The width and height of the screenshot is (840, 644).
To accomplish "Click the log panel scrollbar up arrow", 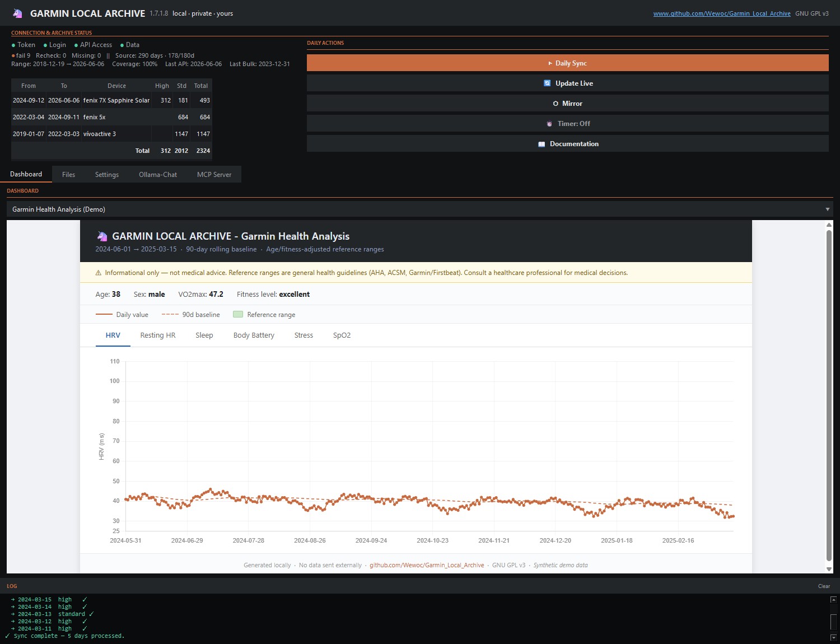I will pyautogui.click(x=833, y=599).
